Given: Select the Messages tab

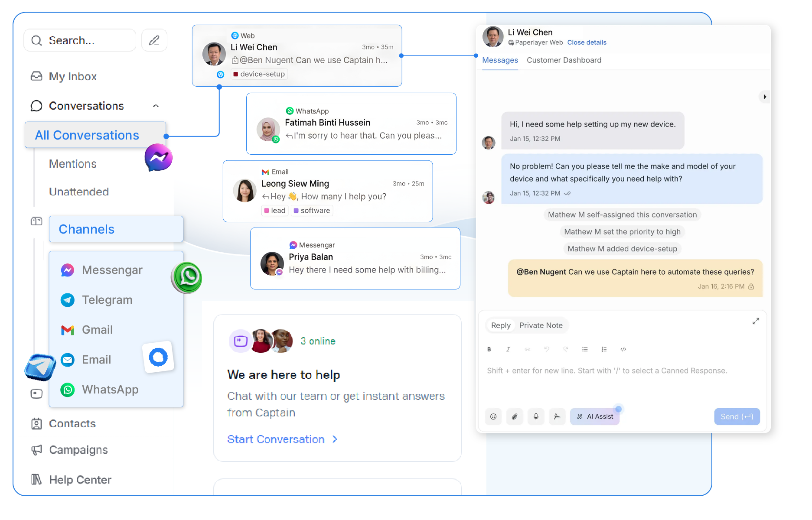Looking at the screenshot, I should point(500,60).
